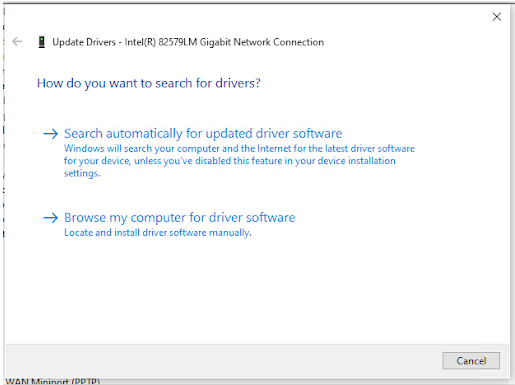Go back using the left arrow icon
Viewport: 515px width, 385px height.
pyautogui.click(x=17, y=42)
